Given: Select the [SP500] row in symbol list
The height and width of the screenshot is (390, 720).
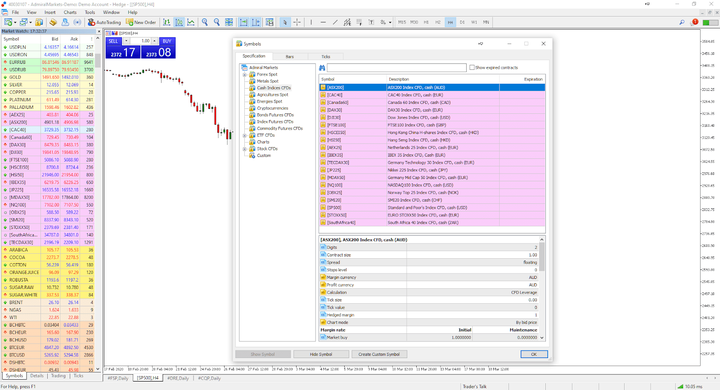Looking at the screenshot, I should click(432, 208).
